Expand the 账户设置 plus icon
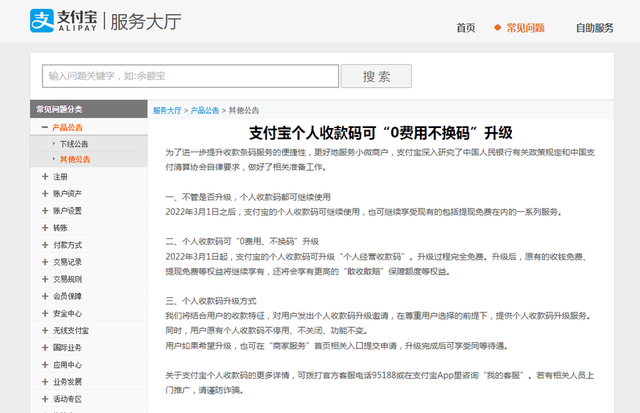This screenshot has height=413, width=640. point(45,211)
